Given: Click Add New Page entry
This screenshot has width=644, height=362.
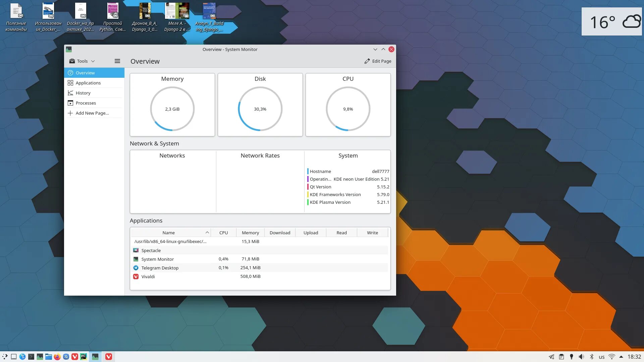Looking at the screenshot, I should 92,113.
